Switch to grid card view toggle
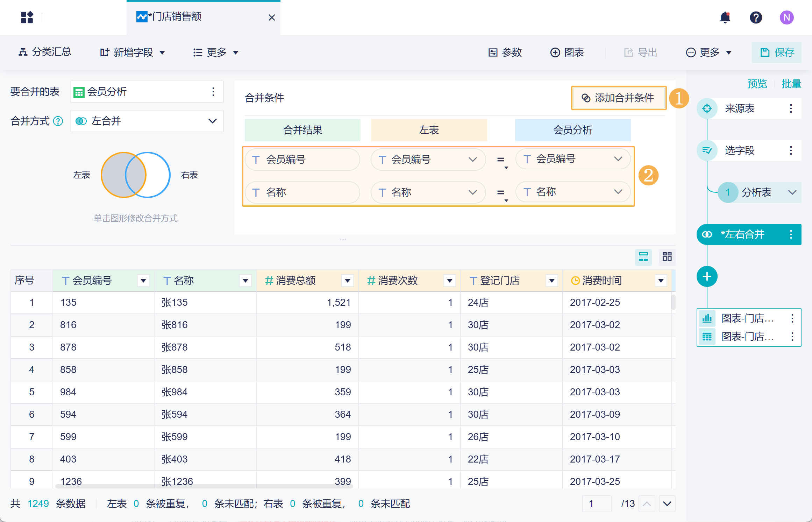This screenshot has height=522, width=812. click(667, 257)
